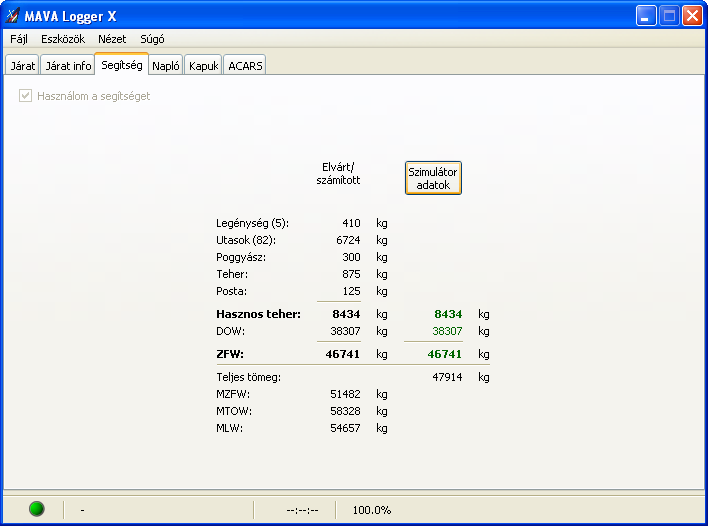
Task: Click the green simulator DOW value 38307
Action: 447,331
